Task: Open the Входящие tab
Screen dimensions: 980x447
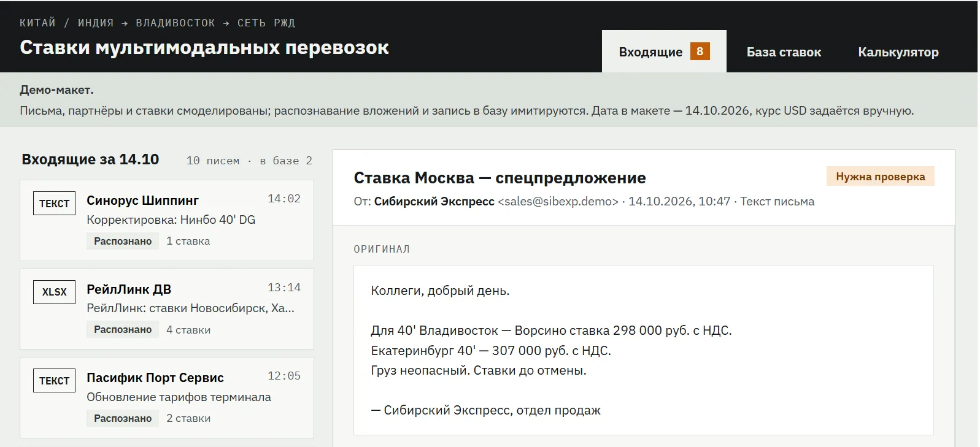Action: (664, 52)
